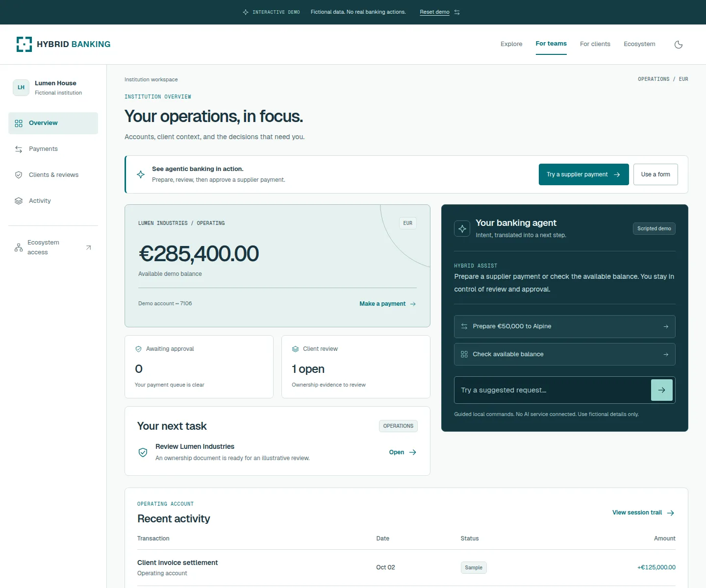
Task: Click the EUR currency badge on account card
Action: (x=408, y=223)
